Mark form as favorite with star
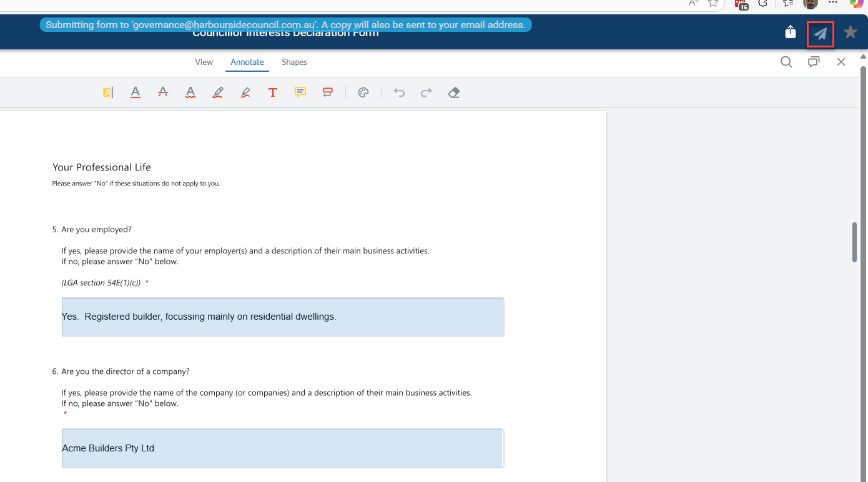This screenshot has height=482, width=868. (850, 32)
